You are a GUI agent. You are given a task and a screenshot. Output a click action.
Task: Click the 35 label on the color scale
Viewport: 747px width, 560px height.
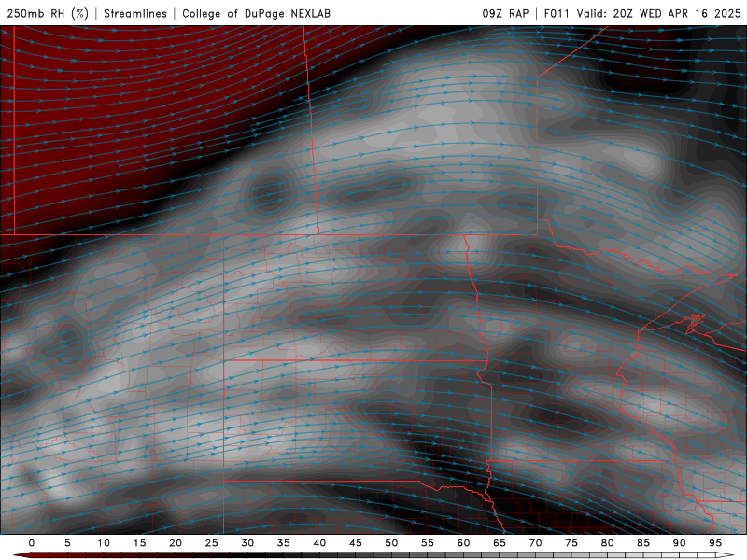(x=284, y=543)
